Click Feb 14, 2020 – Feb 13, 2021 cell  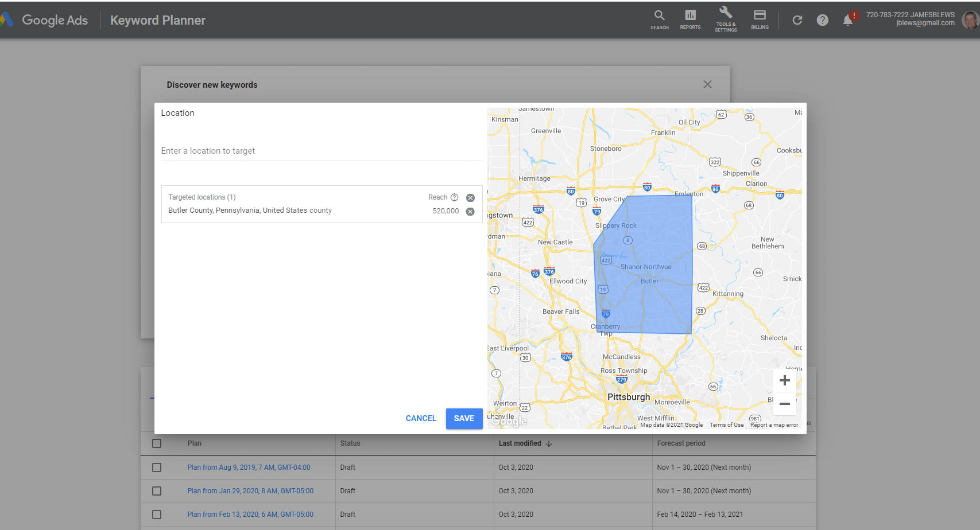[700, 515]
